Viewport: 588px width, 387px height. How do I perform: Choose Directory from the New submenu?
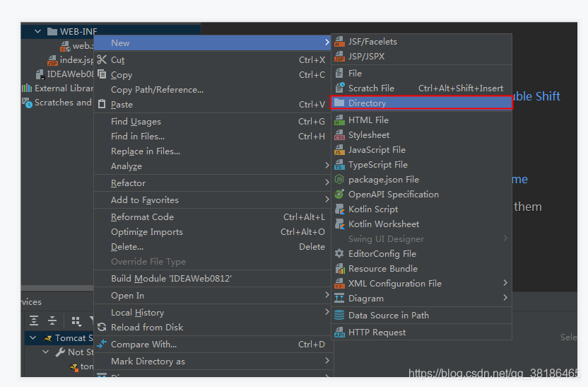pyautogui.click(x=421, y=103)
